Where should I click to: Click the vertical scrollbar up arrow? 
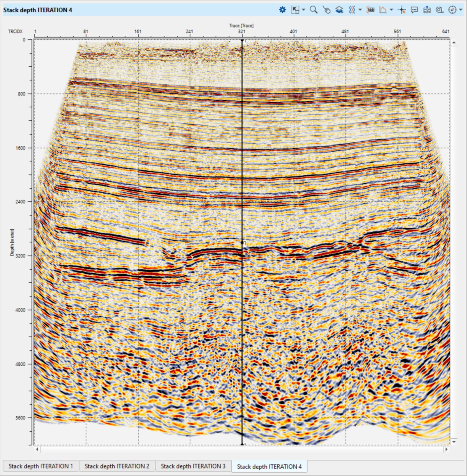(454, 43)
